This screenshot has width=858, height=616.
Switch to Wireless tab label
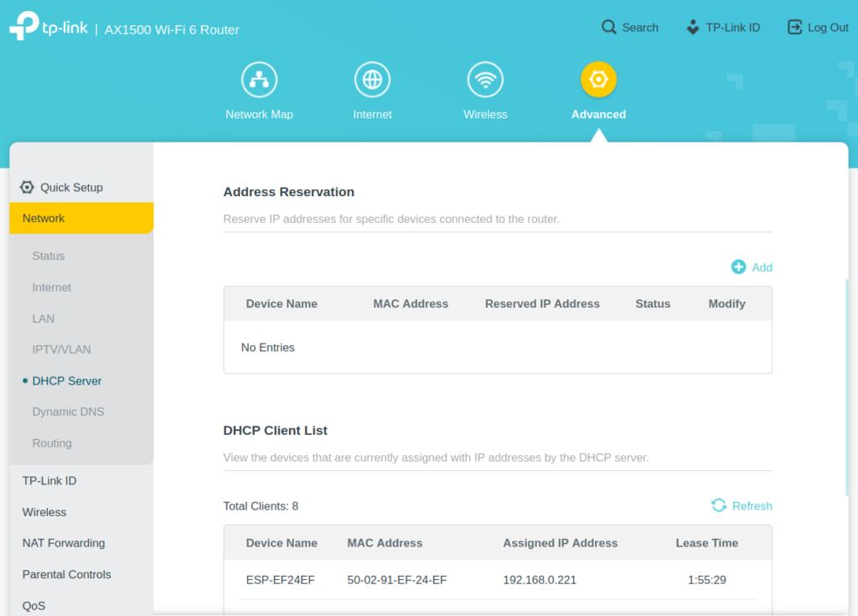coord(485,115)
